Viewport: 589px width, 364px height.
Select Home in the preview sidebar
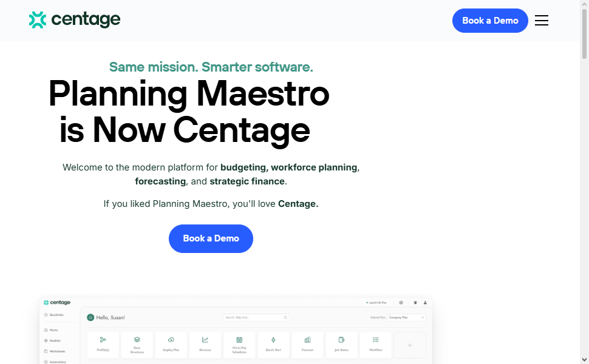point(51,330)
